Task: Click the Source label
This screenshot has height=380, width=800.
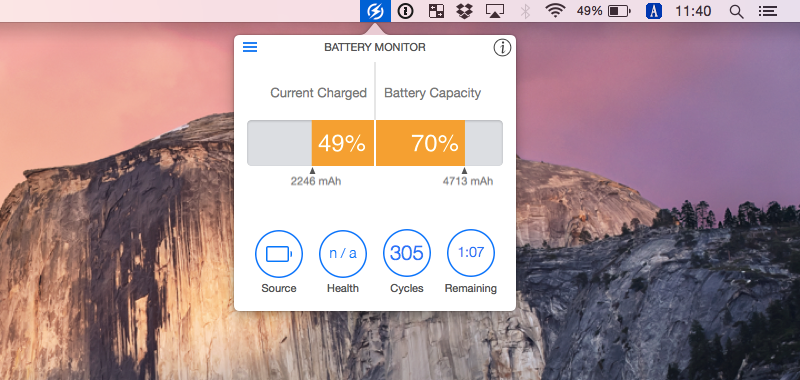Action: tap(279, 288)
